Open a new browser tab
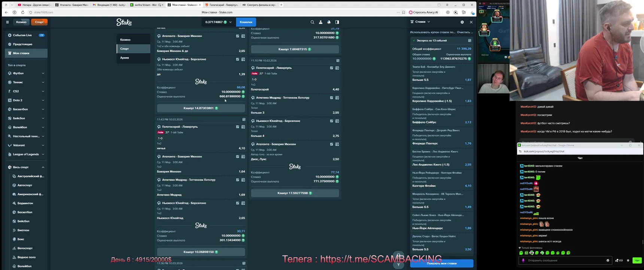Image resolution: width=644 pixels, height=270 pixels. [x=281, y=5]
